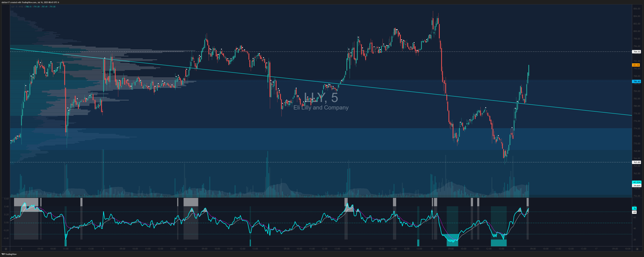
Task: Click the white 34.66K volume average label
Action: [637, 185]
